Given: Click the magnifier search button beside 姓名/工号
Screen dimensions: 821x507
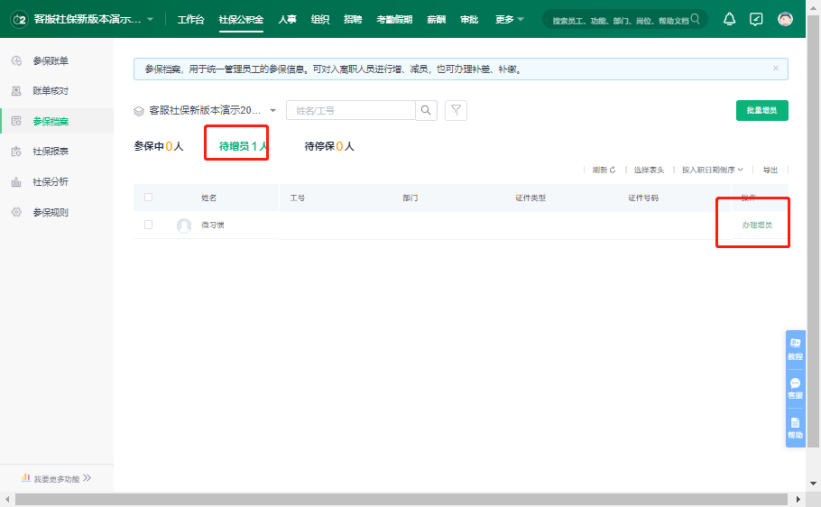Looking at the screenshot, I should point(426,111).
